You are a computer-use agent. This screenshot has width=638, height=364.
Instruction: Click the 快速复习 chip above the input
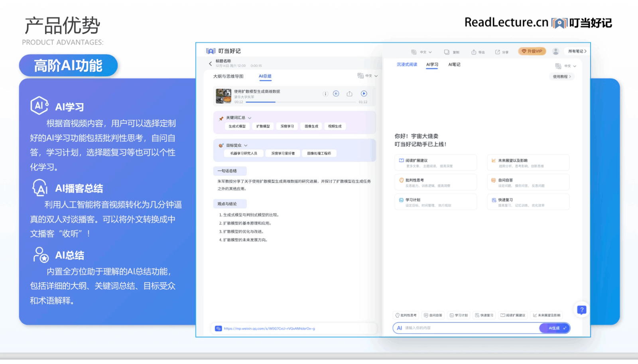(x=484, y=315)
